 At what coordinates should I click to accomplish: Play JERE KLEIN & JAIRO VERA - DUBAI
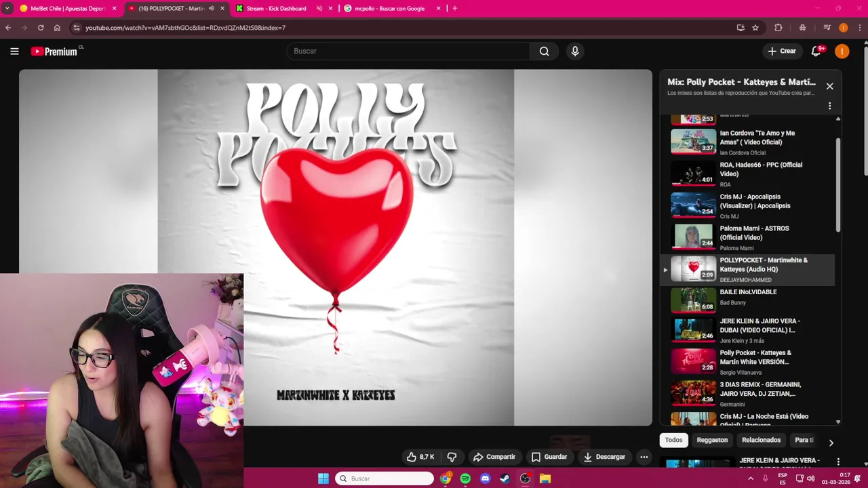[x=749, y=331]
